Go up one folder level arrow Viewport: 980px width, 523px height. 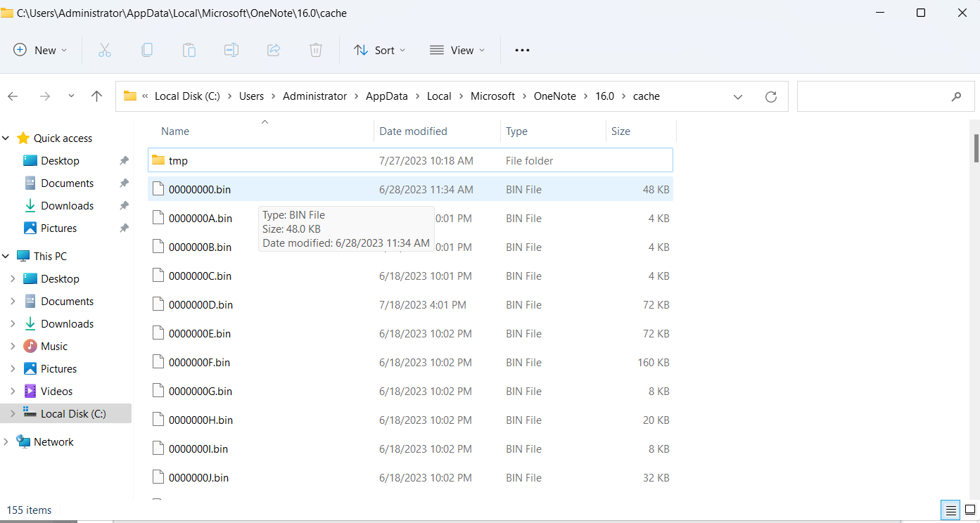click(97, 96)
